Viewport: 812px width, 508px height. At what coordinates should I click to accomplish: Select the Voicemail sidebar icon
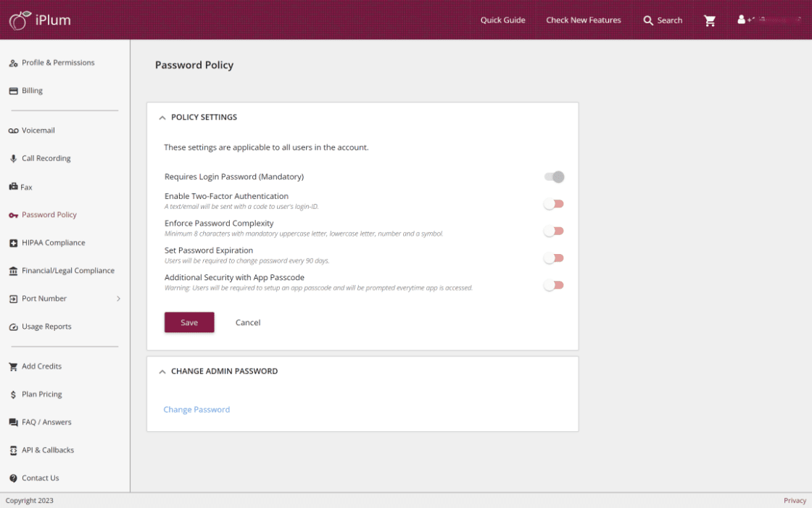(x=12, y=131)
